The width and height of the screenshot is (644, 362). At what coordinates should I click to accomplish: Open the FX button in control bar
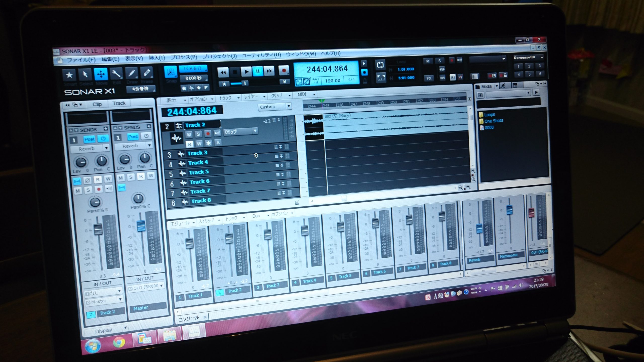click(429, 78)
